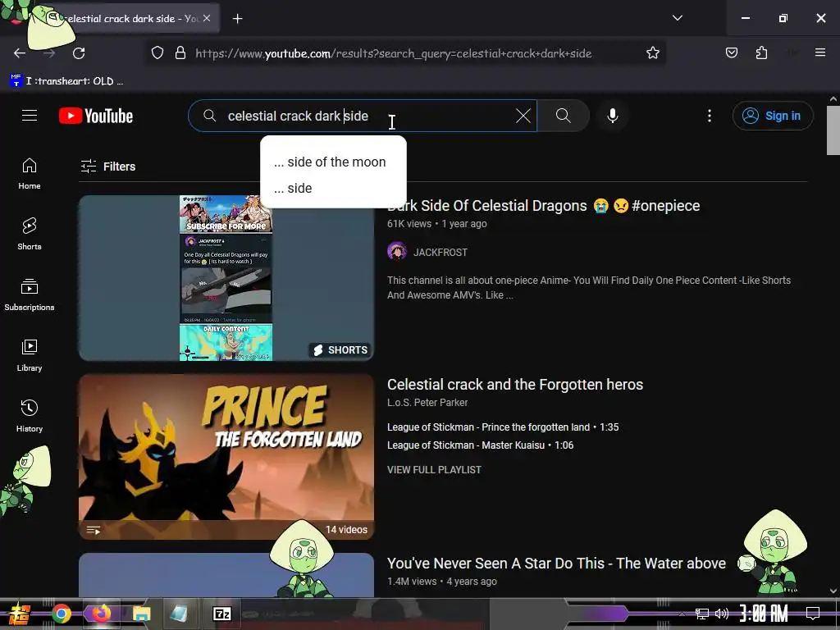
Task: Open the Firefox extensions puzzle icon
Action: [761, 53]
